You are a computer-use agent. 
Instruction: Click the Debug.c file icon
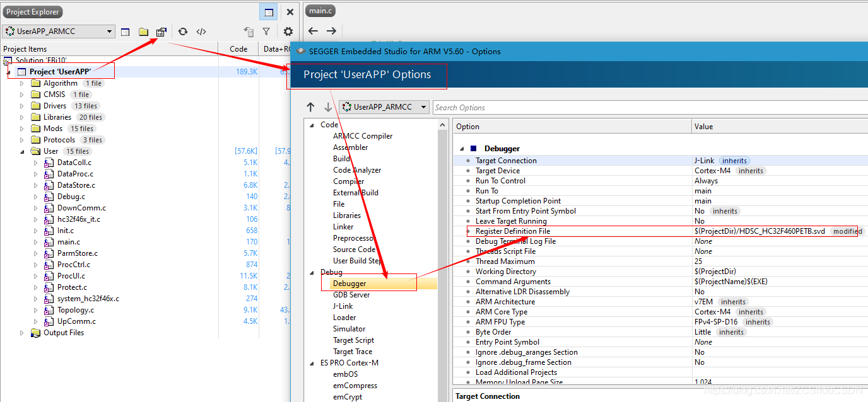49,197
